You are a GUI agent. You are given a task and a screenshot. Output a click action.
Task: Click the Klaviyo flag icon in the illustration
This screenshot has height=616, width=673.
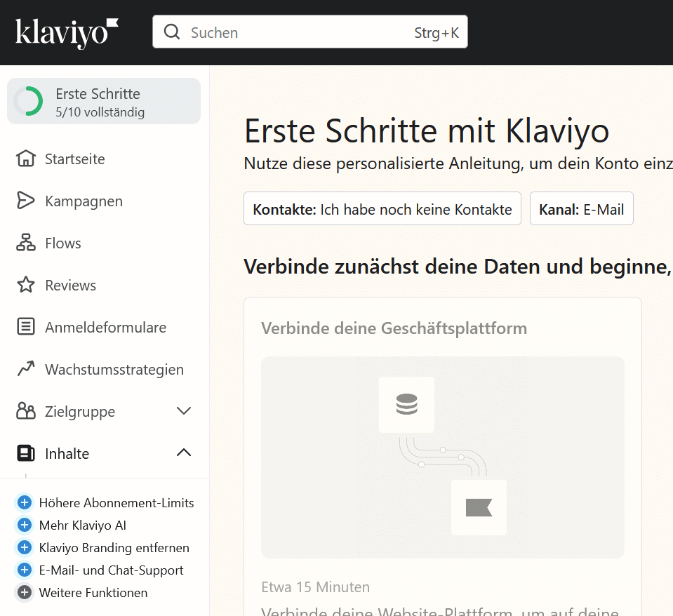[479, 507]
